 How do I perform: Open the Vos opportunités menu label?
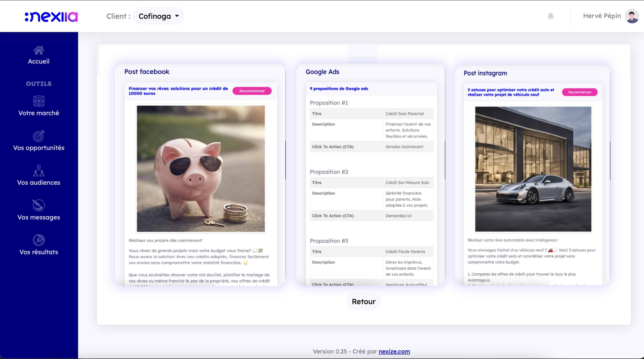(39, 148)
